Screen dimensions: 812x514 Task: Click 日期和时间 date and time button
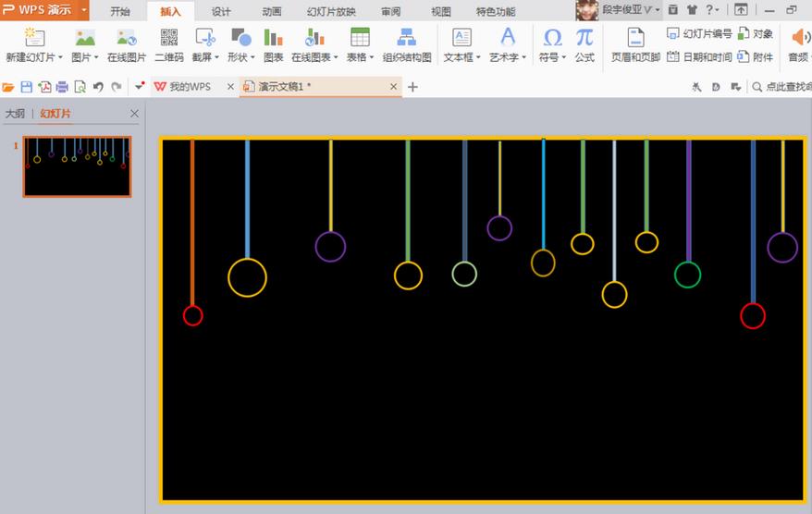coord(699,56)
